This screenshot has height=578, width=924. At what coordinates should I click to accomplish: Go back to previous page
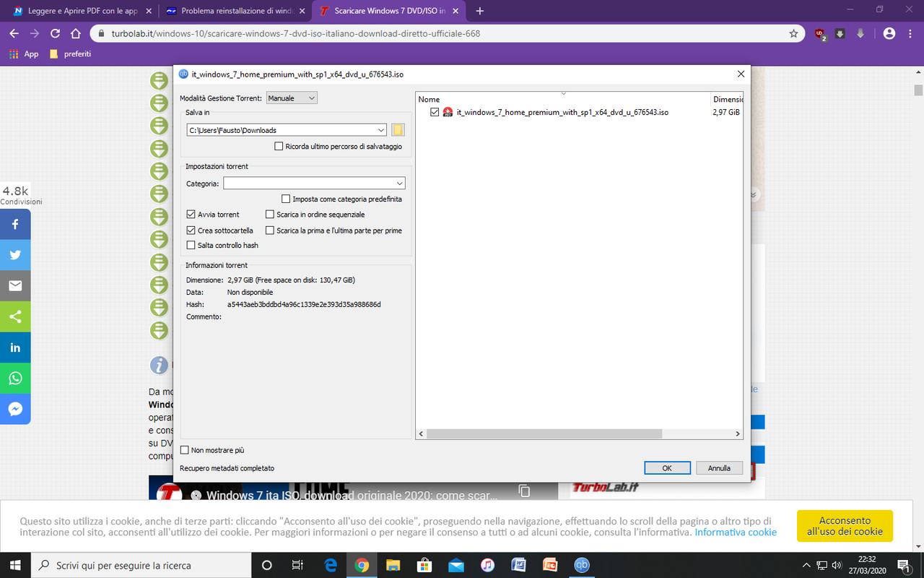(14, 33)
